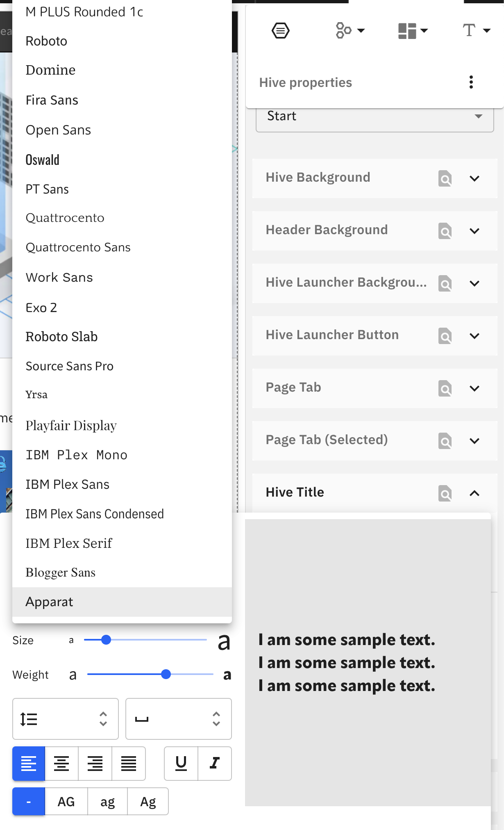Click magnifier icon for Hive Launcher Button
This screenshot has height=830, width=504.
(x=445, y=336)
